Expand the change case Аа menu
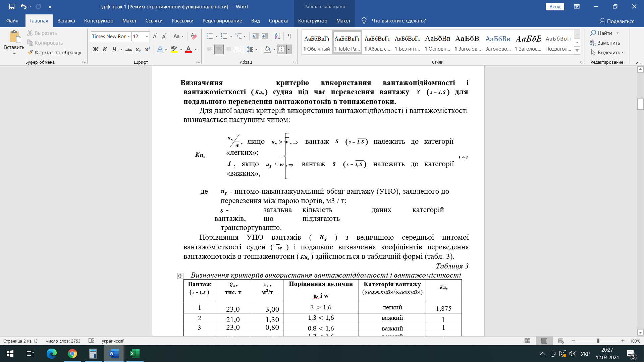The width and height of the screenshot is (644, 362). [x=178, y=36]
